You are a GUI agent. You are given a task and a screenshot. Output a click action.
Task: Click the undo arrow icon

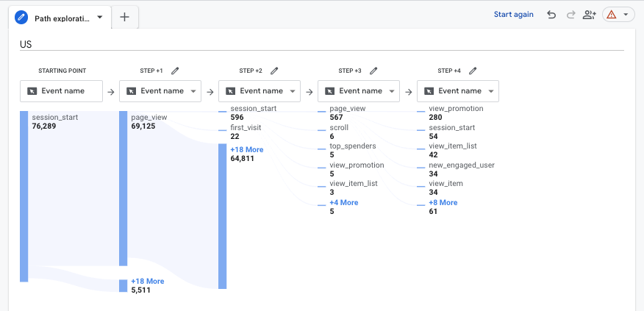pos(551,15)
